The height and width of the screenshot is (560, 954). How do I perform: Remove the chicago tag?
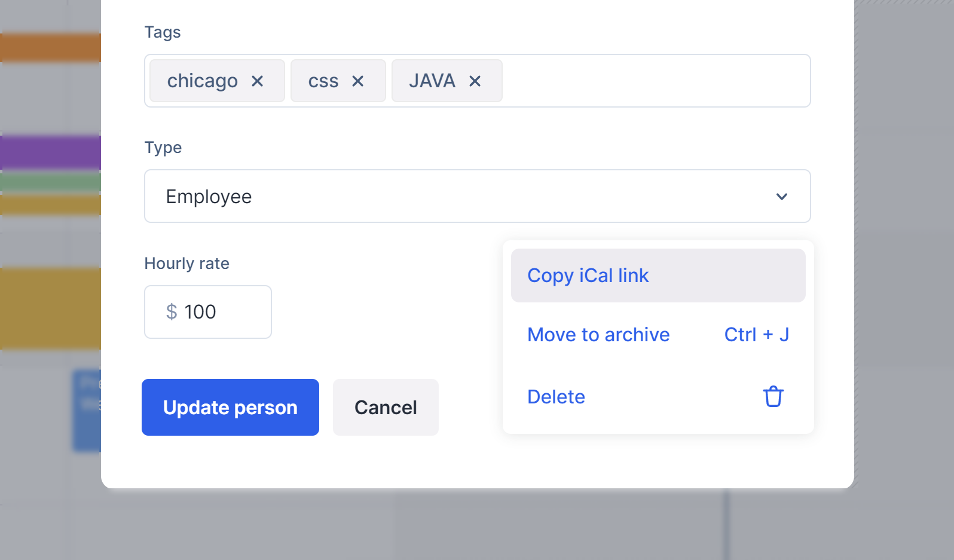(258, 81)
